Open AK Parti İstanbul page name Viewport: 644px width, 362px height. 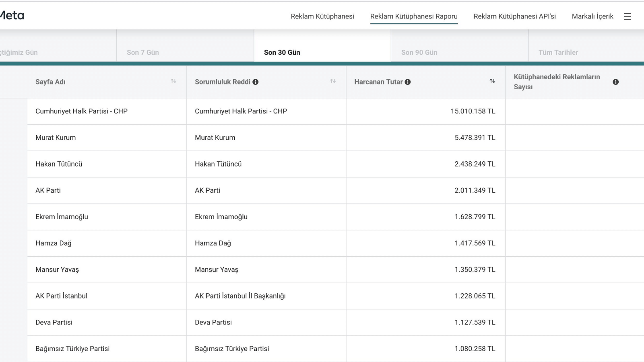tap(61, 296)
